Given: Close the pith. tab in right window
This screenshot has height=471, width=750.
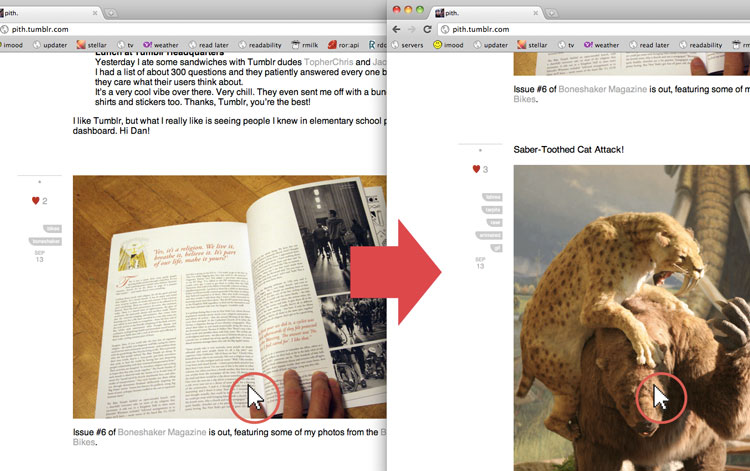Looking at the screenshot, I should coord(536,13).
